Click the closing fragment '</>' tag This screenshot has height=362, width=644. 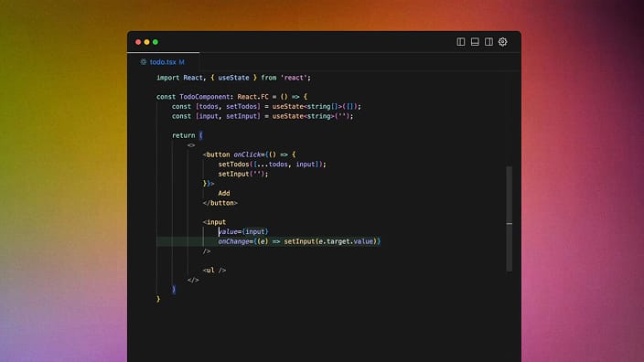pyautogui.click(x=193, y=280)
